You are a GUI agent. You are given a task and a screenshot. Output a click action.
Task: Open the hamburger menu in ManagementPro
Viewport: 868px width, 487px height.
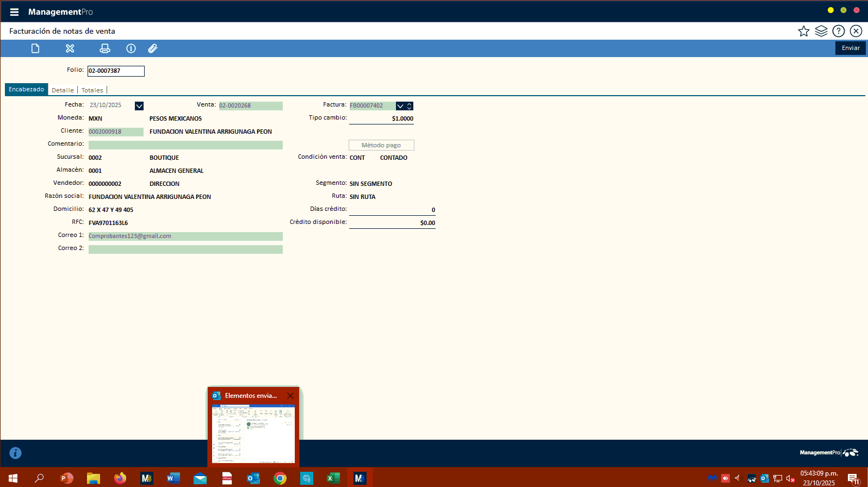pyautogui.click(x=14, y=12)
